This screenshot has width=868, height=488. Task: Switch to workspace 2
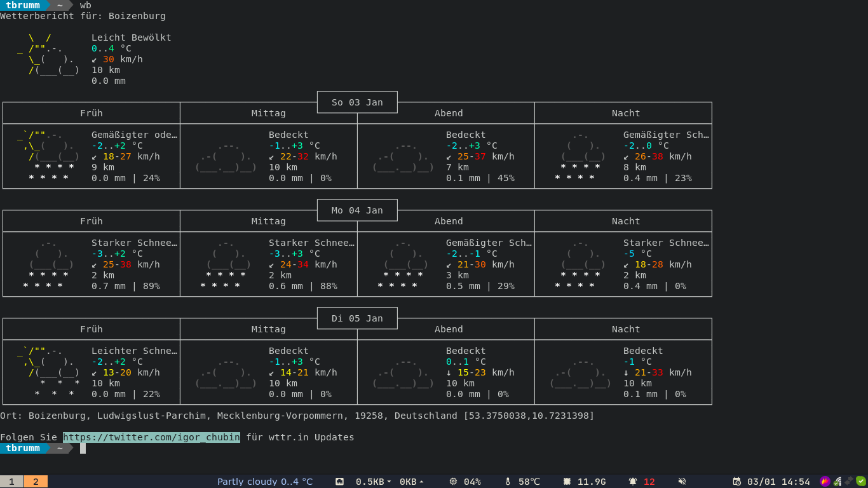36,482
